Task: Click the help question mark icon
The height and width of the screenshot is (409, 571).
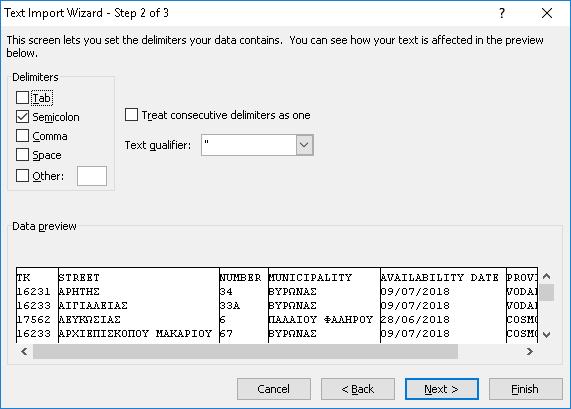Action: tap(502, 13)
